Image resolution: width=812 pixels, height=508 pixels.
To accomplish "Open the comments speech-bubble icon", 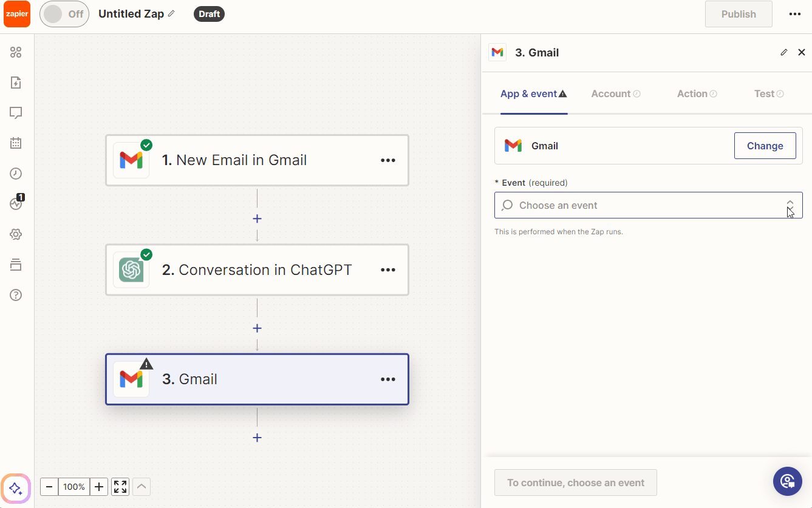I will [x=16, y=113].
